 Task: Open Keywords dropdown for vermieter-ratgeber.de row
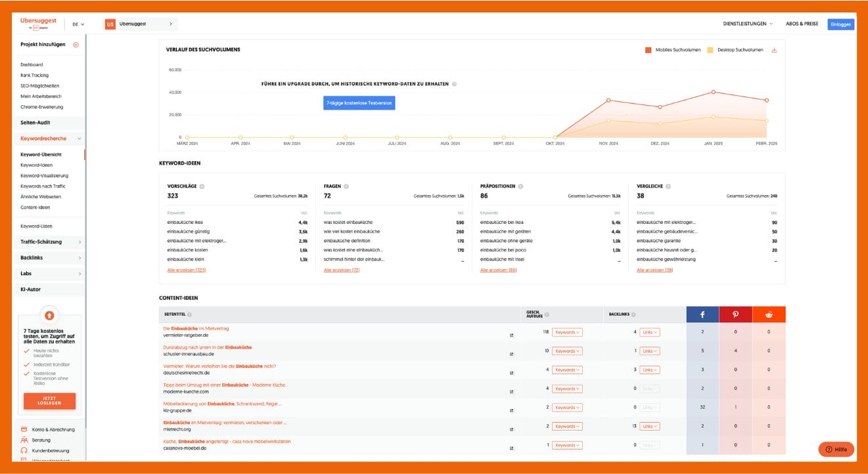click(566, 332)
